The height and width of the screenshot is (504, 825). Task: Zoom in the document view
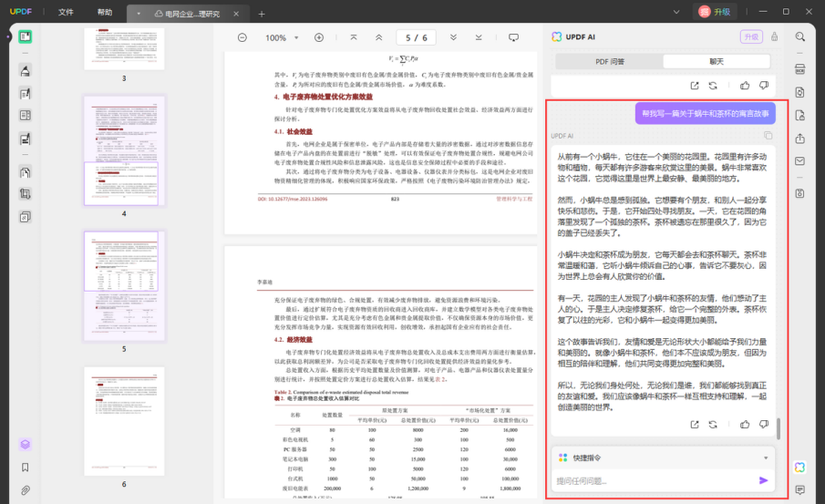319,37
